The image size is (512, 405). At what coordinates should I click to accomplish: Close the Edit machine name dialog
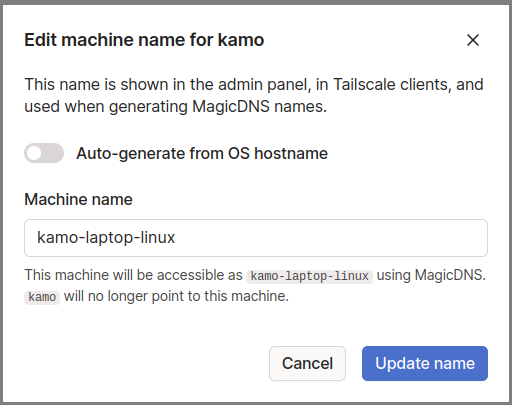(x=473, y=40)
